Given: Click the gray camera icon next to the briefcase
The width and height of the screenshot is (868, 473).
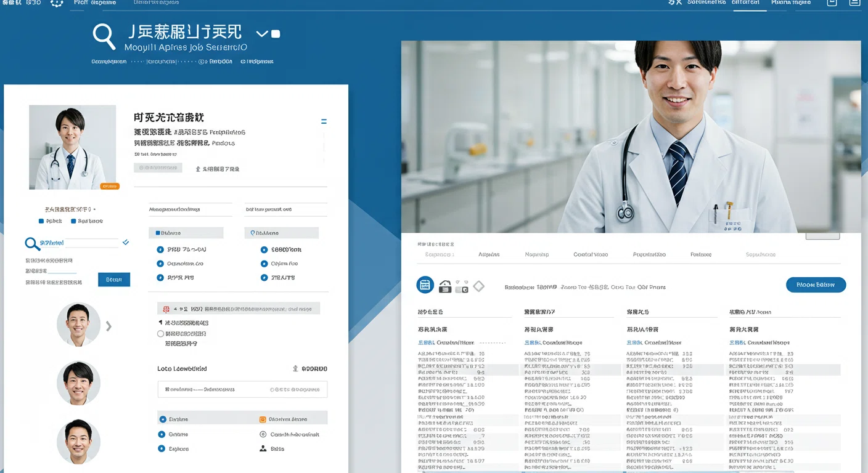Looking at the screenshot, I should (462, 287).
